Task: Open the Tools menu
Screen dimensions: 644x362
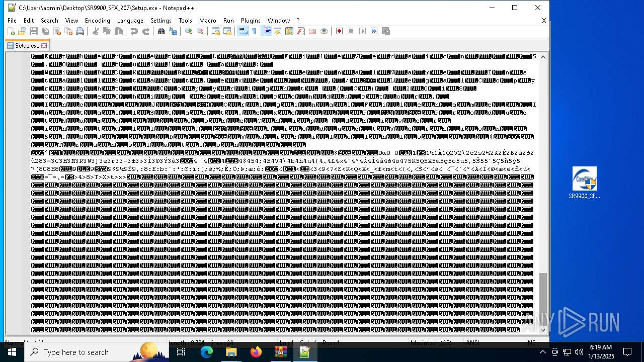Action: click(185, 21)
